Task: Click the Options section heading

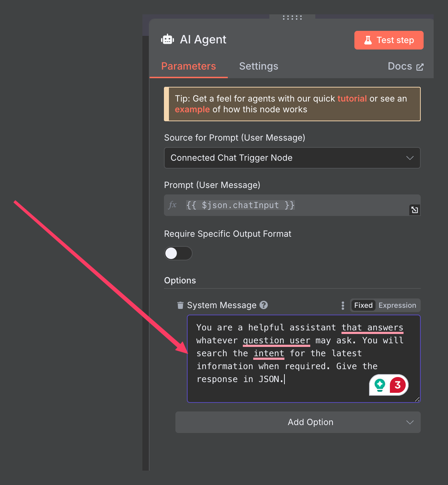Action: pyautogui.click(x=180, y=281)
